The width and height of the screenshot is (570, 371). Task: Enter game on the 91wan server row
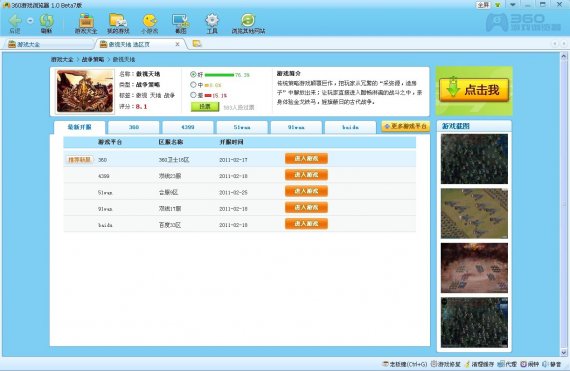coord(306,207)
